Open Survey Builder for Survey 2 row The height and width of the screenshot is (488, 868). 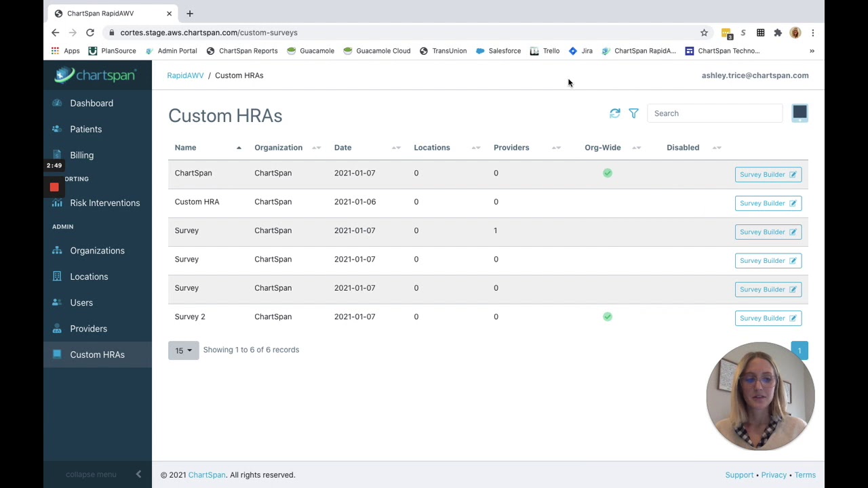coord(768,318)
